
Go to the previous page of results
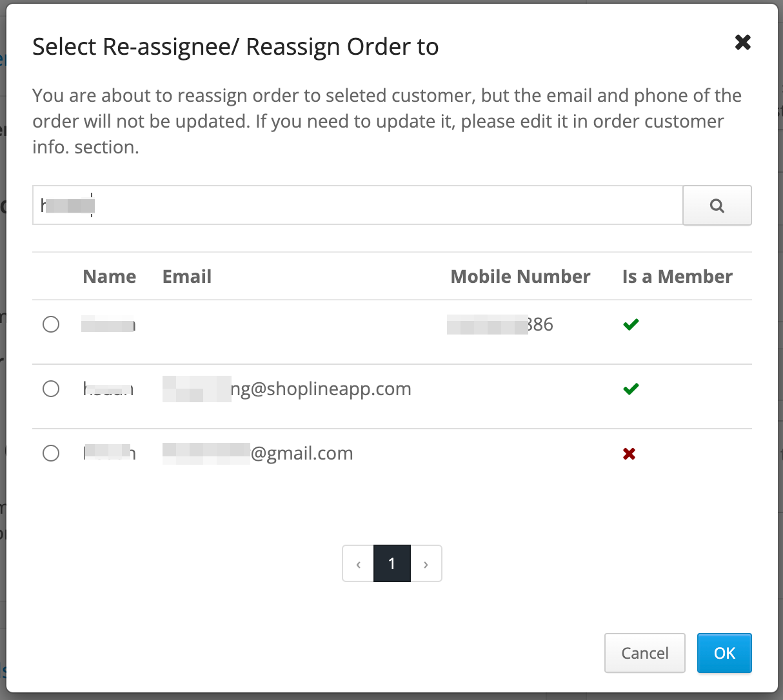point(358,564)
